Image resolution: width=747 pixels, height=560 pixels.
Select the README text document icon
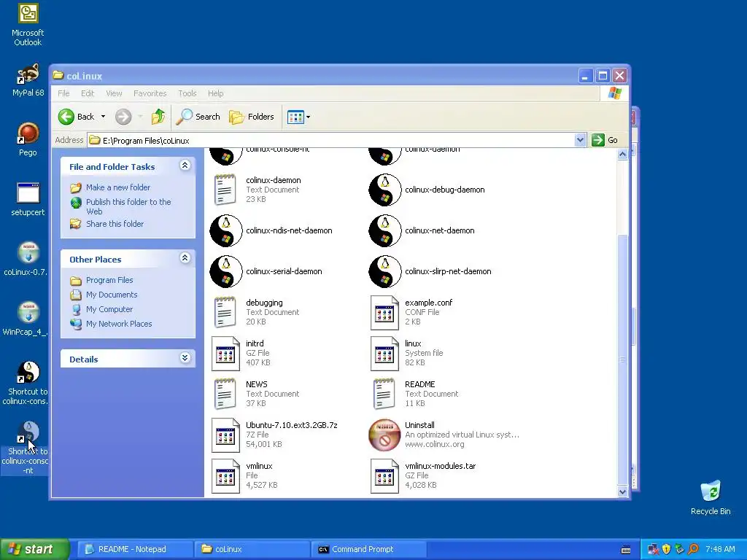[384, 394]
